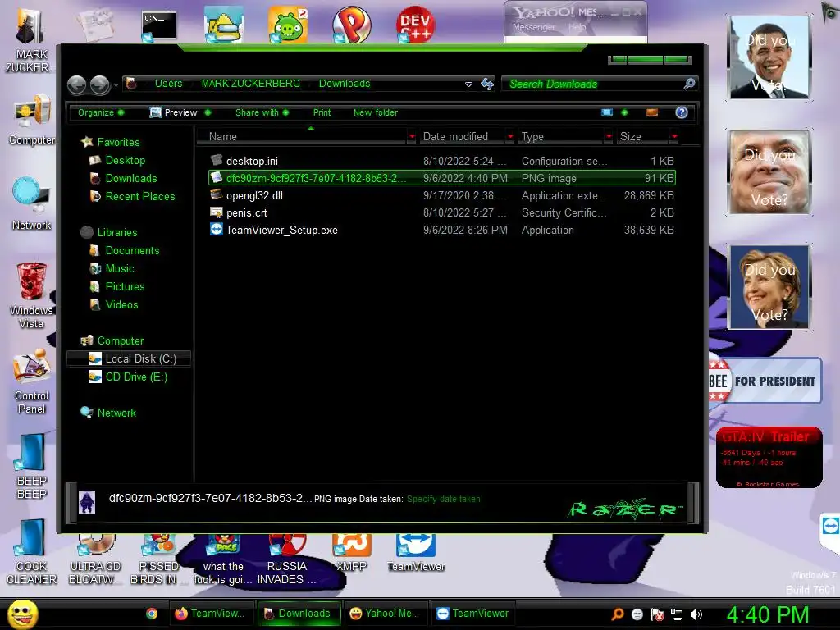Image resolution: width=840 pixels, height=630 pixels.
Task: Expand the Preview dropdown arrow
Action: click(208, 112)
